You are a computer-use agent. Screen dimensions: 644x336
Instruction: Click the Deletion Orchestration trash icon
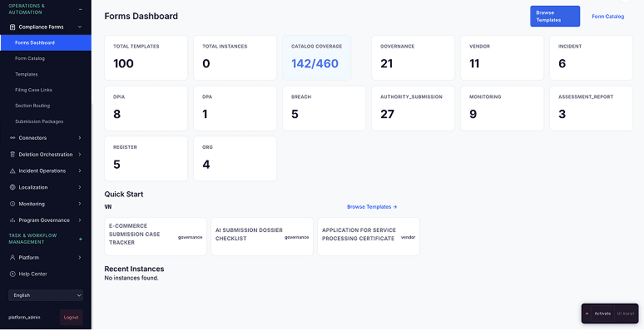[12, 154]
